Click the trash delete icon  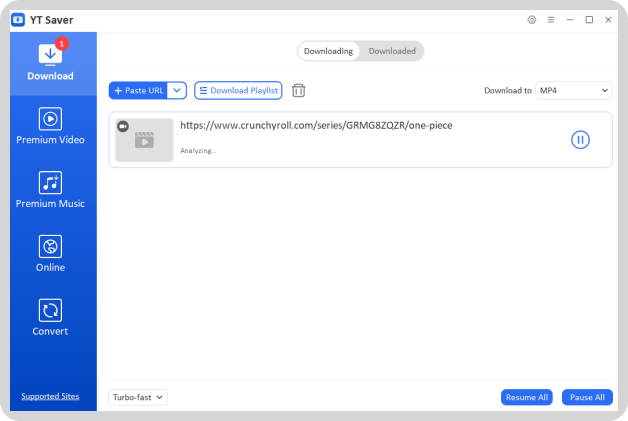pos(298,91)
